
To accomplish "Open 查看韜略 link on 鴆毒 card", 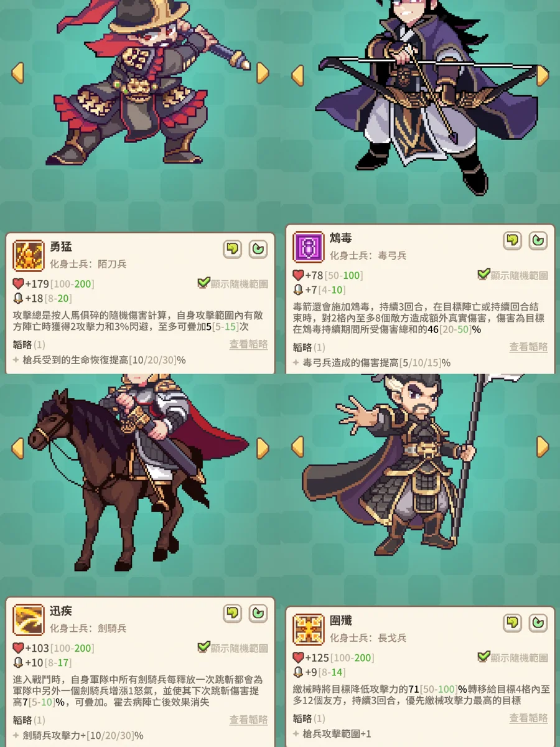I will [528, 347].
